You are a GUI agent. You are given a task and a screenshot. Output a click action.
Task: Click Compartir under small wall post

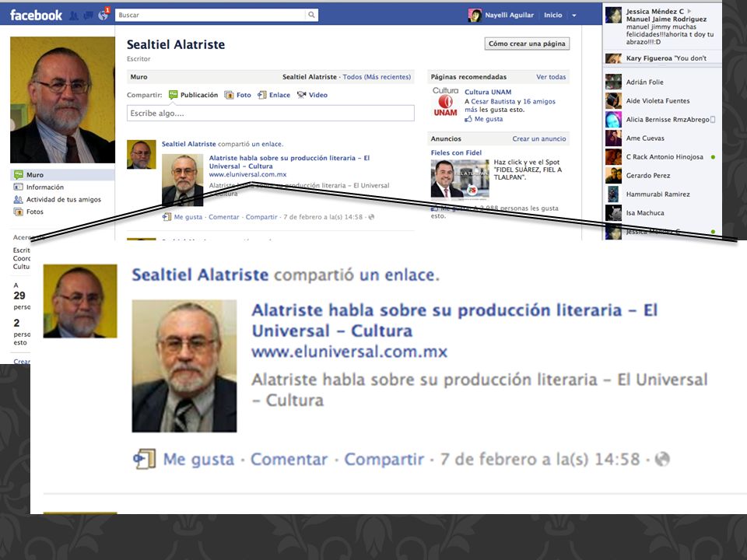pos(261,217)
